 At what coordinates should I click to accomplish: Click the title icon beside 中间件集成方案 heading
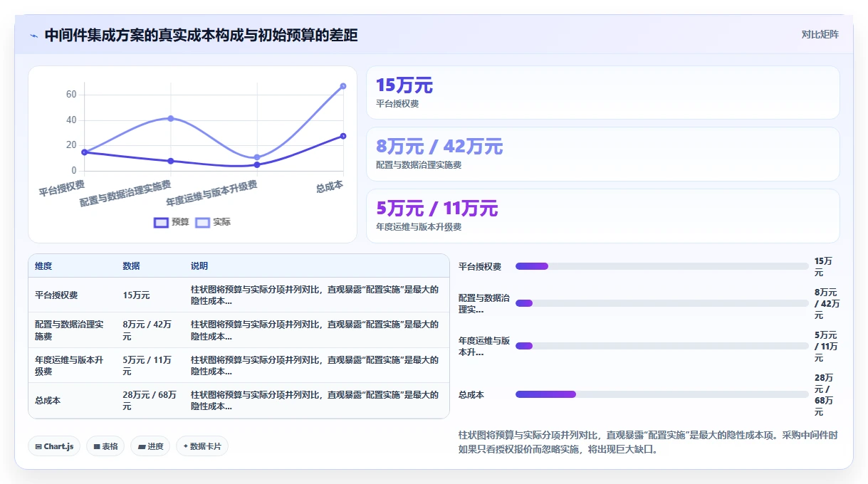[x=33, y=36]
